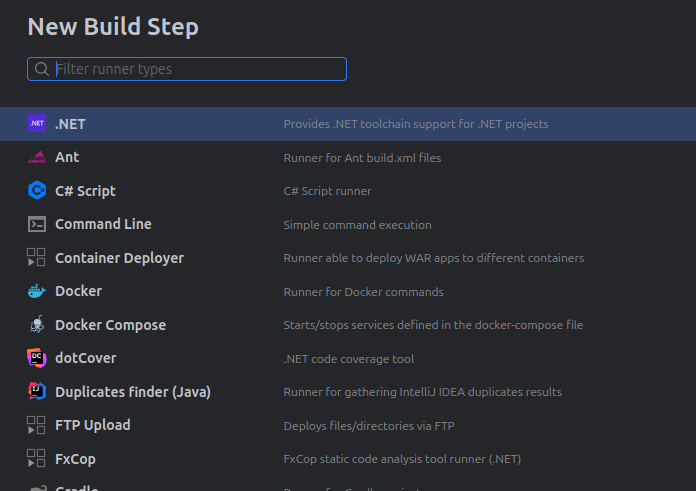The image size is (696, 491).
Task: Click the Docker whale icon
Action: tap(37, 291)
